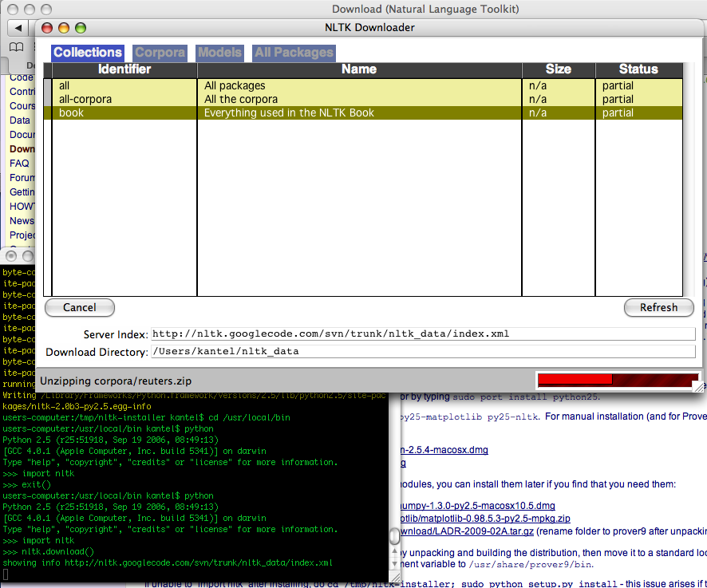
Task: Close the NLTK Downloader window
Action: pyautogui.click(x=47, y=28)
